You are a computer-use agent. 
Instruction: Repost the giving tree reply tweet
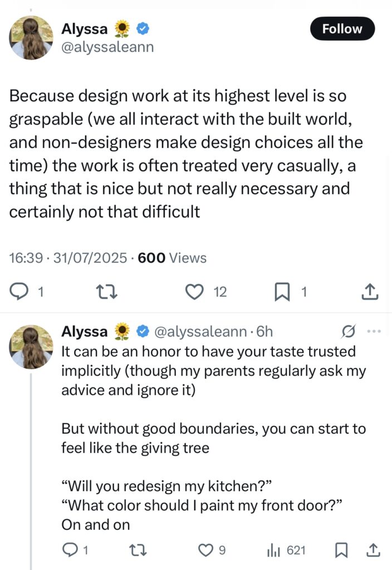point(138,551)
